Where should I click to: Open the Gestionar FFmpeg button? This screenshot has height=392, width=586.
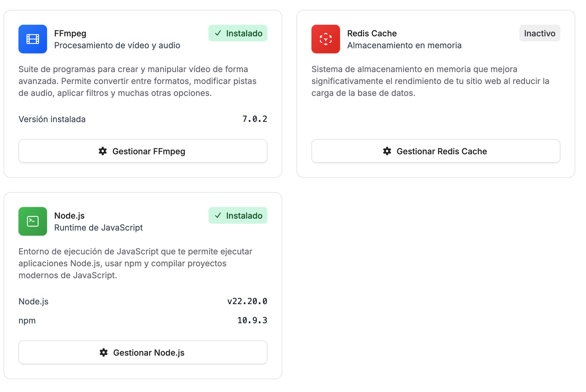pyautogui.click(x=143, y=151)
